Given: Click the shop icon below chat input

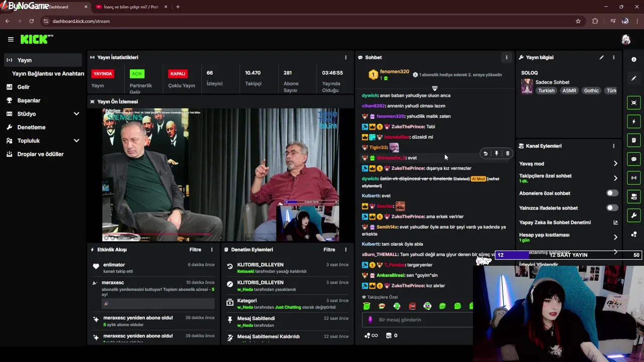Looking at the screenshot, I should tap(388, 335).
